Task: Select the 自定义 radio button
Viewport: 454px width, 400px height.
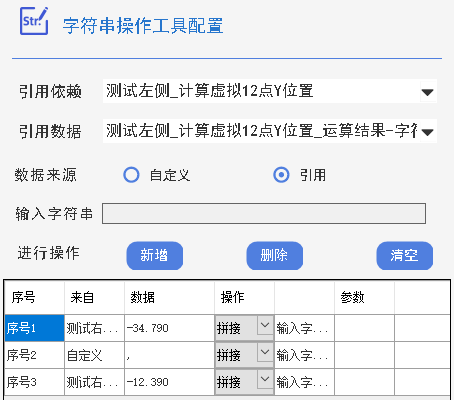Action: point(131,175)
